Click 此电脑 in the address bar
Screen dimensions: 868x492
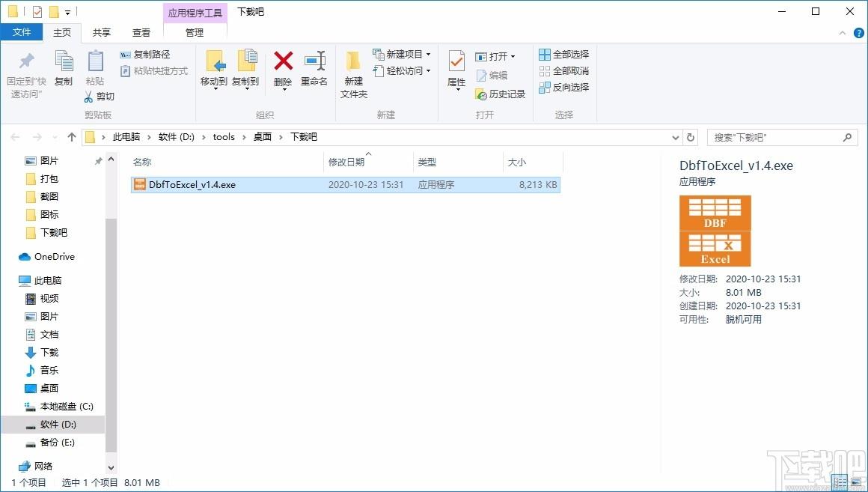pyautogui.click(x=126, y=137)
